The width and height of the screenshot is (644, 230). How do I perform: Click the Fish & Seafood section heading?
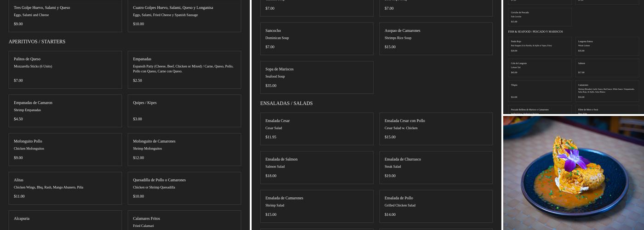pos(535,32)
